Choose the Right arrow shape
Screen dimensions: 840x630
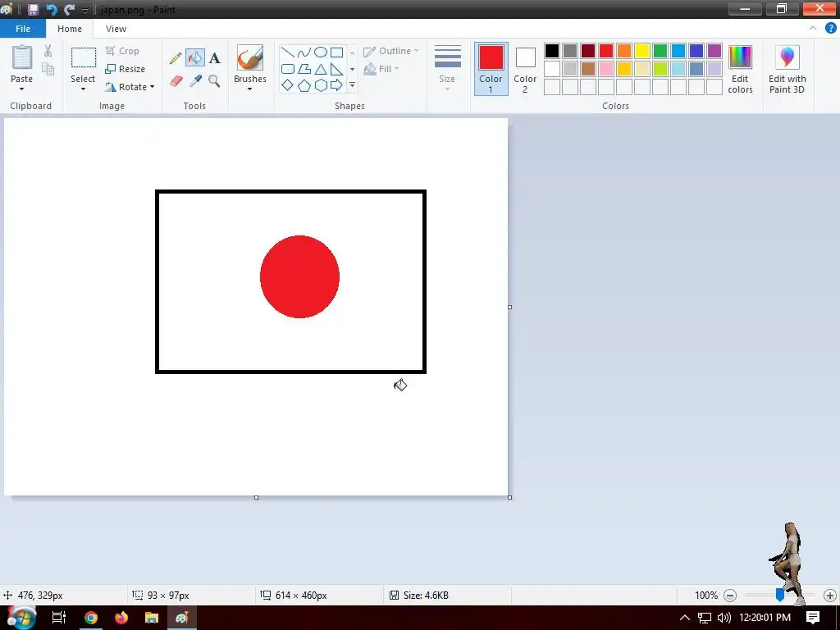pos(336,84)
